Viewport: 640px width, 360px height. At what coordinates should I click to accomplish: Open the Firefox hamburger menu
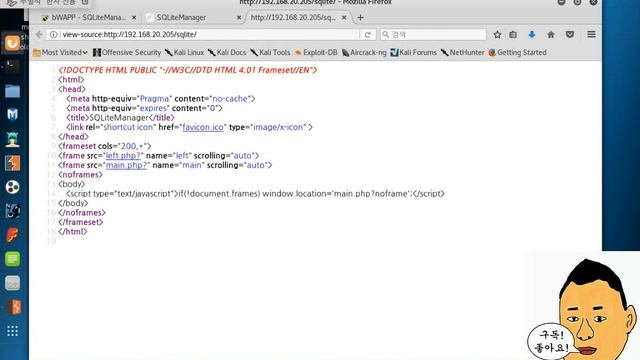(x=591, y=35)
